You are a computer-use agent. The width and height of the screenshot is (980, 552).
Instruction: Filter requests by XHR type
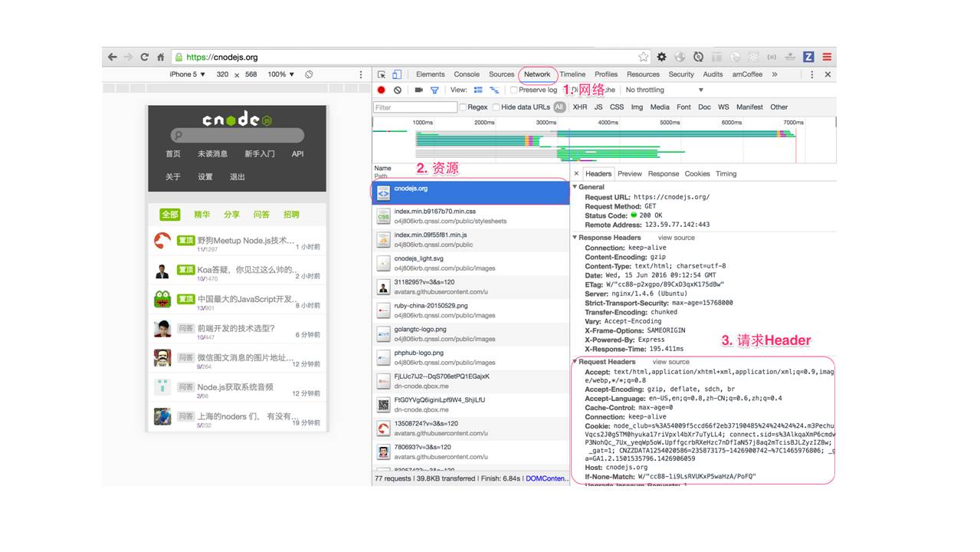coord(579,107)
